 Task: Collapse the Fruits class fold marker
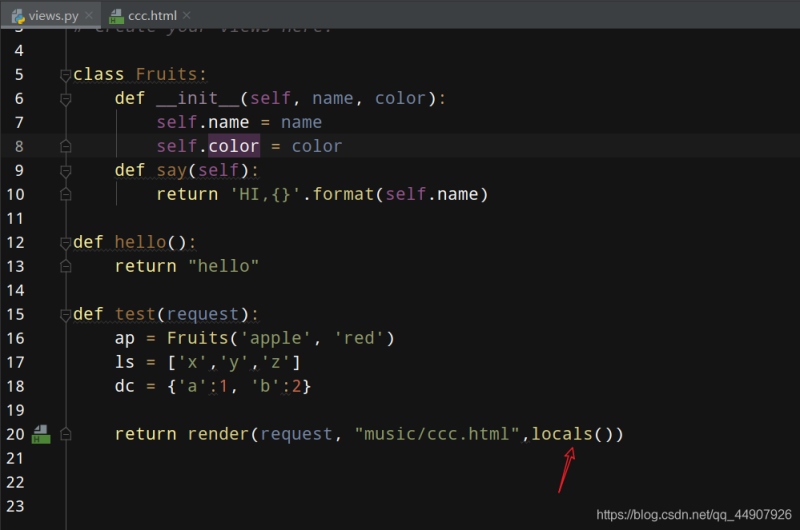pos(66,75)
